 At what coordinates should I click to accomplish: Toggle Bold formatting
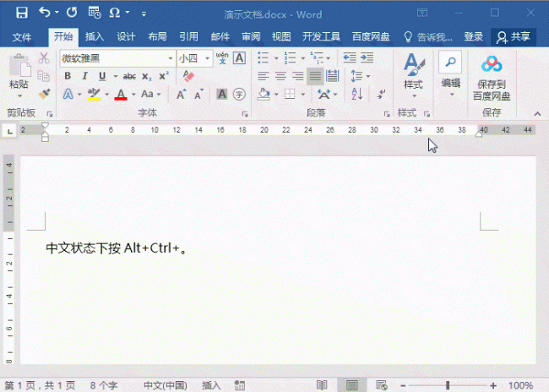tap(68, 76)
